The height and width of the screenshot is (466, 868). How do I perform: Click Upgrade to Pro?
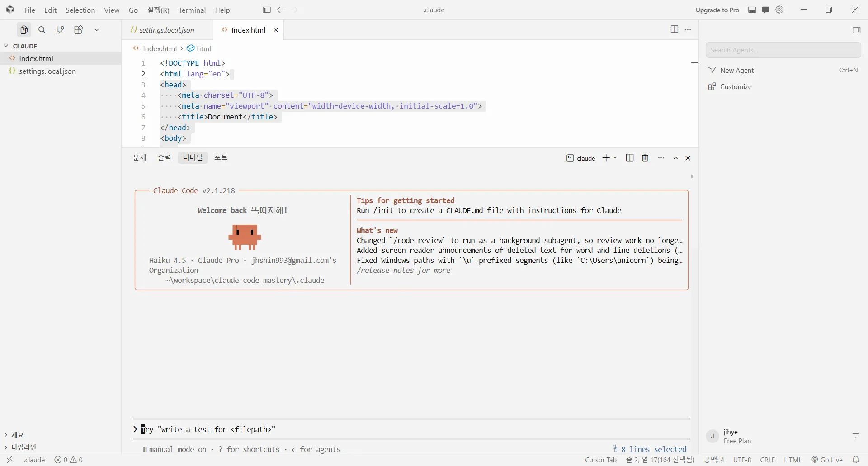(717, 10)
